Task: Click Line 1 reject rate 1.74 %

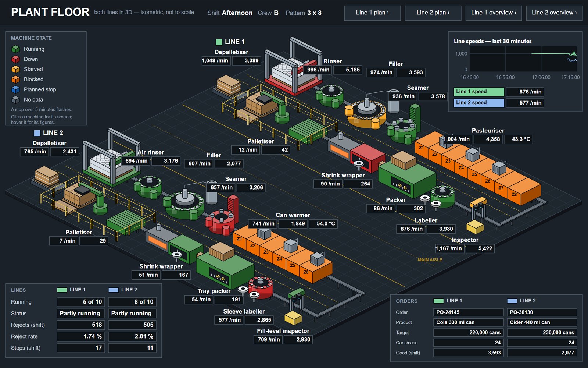Action: [81, 336]
